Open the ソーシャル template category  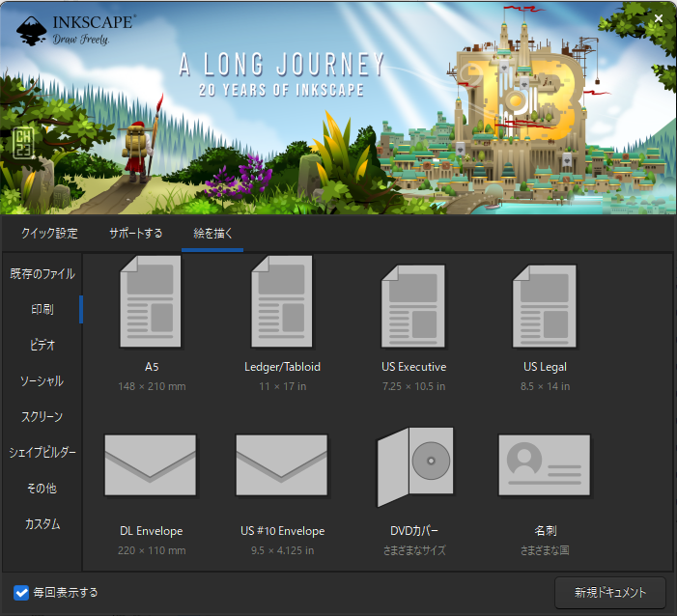(42, 381)
